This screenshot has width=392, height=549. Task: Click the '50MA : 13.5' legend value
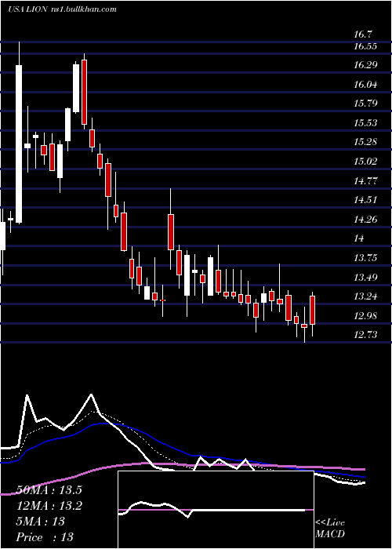point(49,490)
